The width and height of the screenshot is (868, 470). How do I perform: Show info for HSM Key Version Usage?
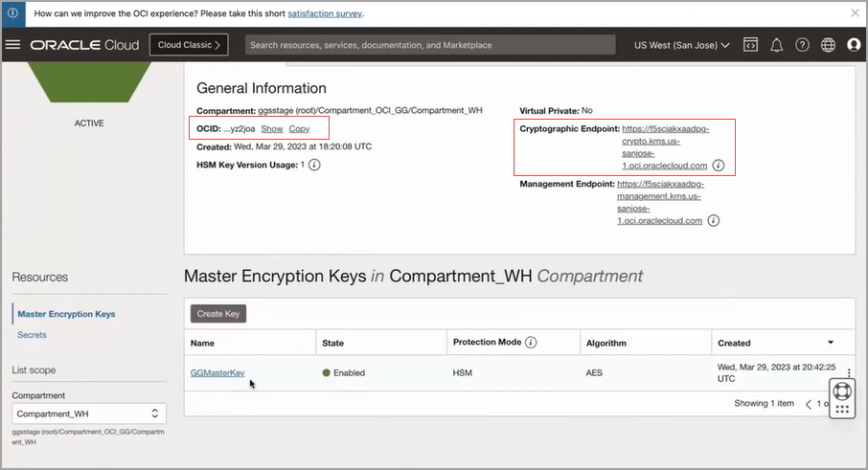[x=314, y=165]
